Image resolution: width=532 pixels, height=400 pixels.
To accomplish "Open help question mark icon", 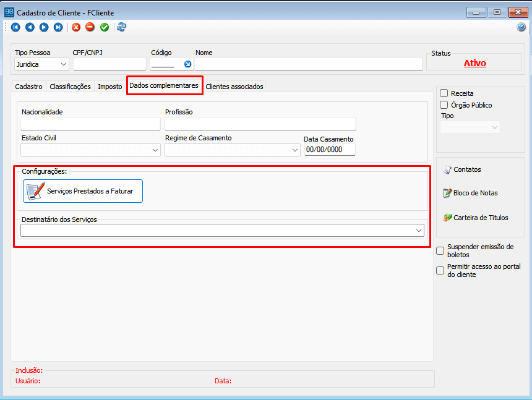I will [521, 27].
